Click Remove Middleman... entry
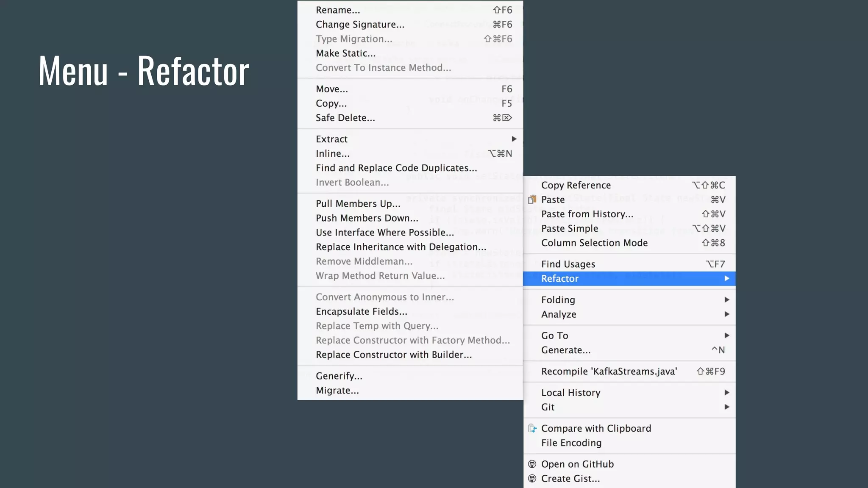Image resolution: width=868 pixels, height=488 pixels. coord(410,261)
